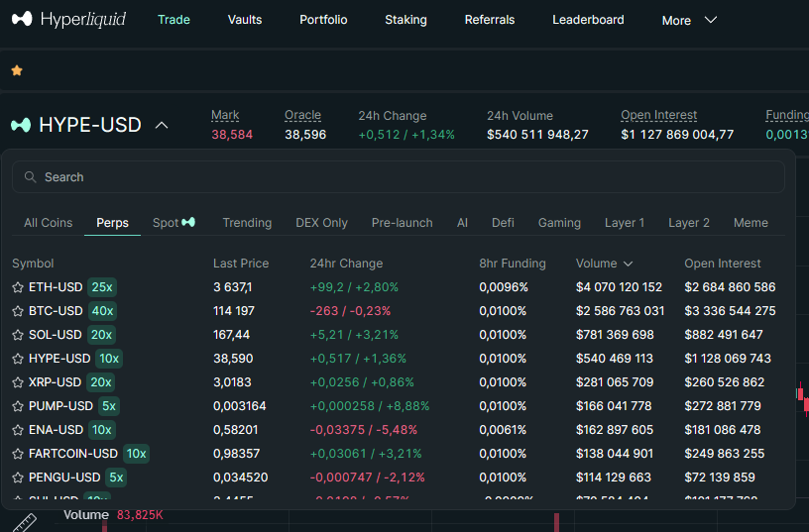Click the chart Volume indicator label
The image size is (809, 532).
pos(86,515)
